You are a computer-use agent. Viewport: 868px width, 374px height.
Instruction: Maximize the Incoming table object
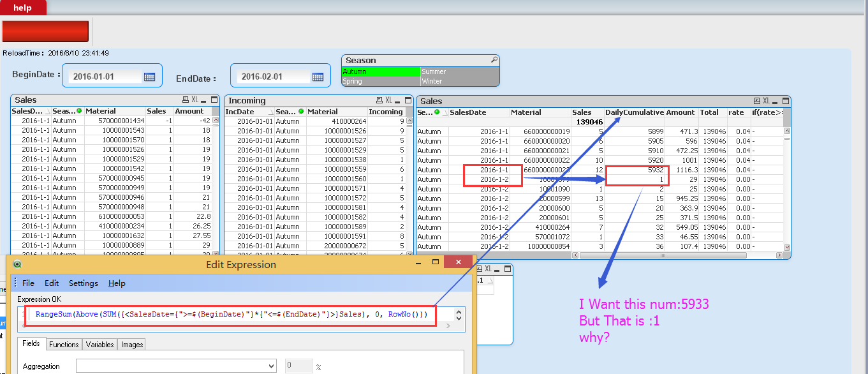pyautogui.click(x=407, y=100)
